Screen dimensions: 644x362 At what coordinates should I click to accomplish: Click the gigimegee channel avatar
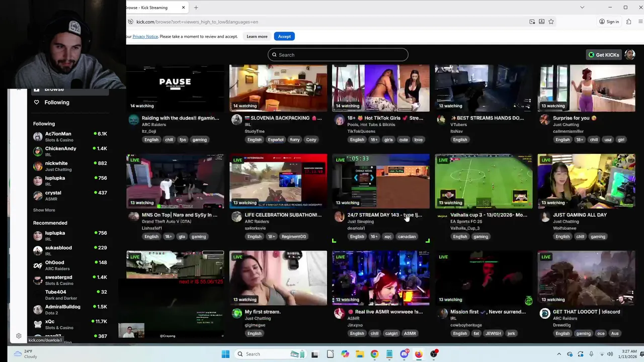tap(236, 314)
